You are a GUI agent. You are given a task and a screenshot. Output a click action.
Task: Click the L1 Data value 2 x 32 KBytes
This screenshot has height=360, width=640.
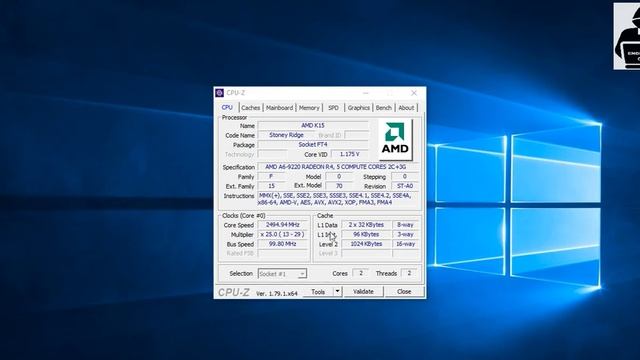(x=366, y=225)
